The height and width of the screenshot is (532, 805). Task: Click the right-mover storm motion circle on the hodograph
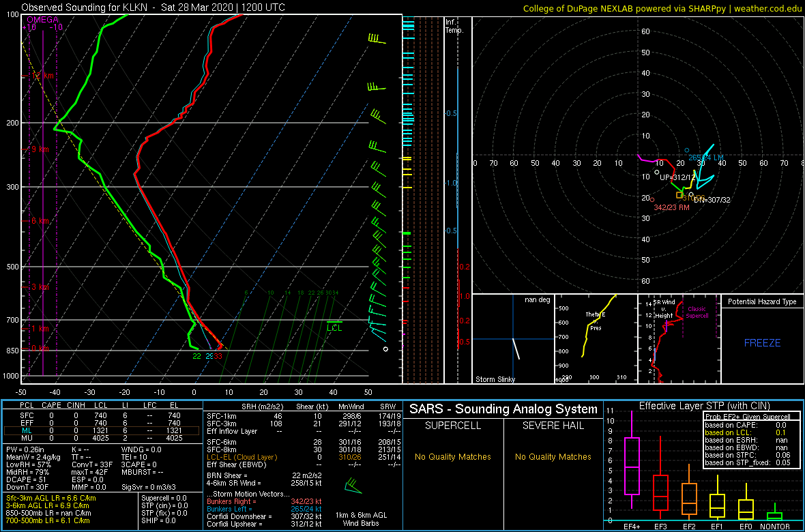[652, 199]
